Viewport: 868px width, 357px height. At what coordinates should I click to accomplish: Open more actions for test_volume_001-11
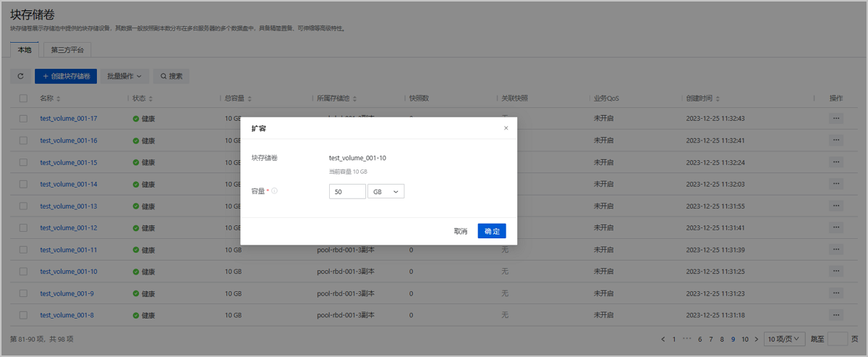[836, 250]
